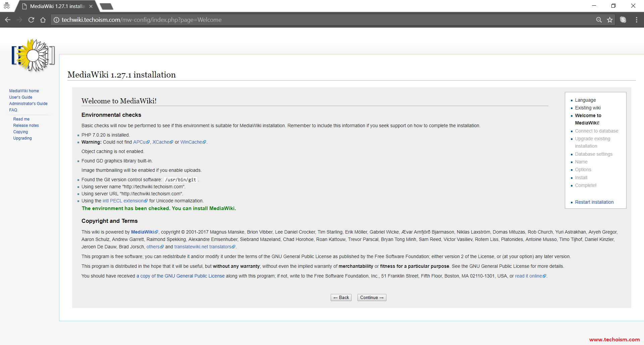The width and height of the screenshot is (644, 345).
Task: Open the Copying link
Action: [x=20, y=132]
